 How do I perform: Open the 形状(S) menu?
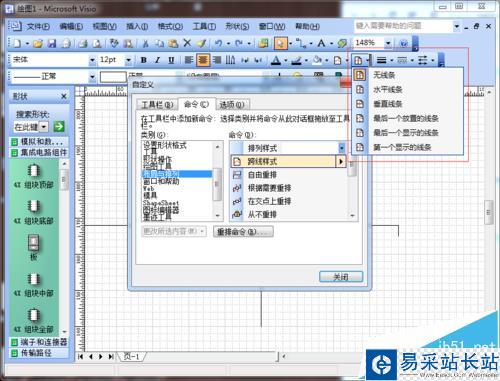pos(237,26)
